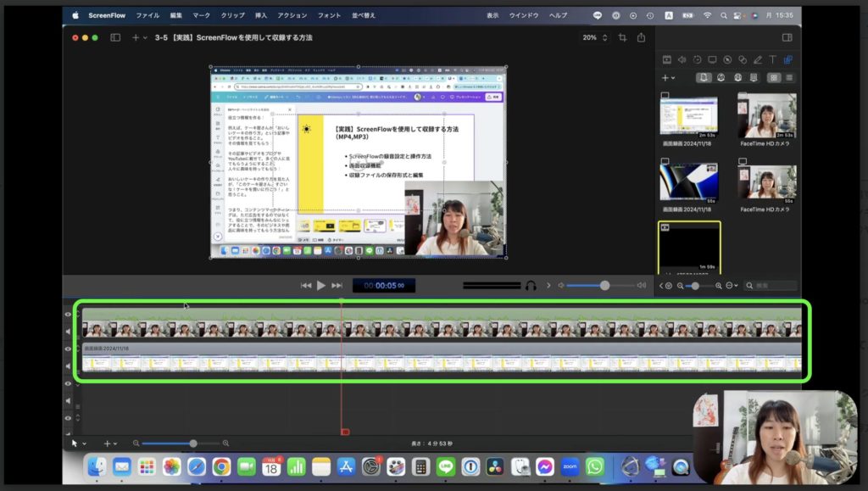This screenshot has width=868, height=491.
Task: Select the first 画面録画 2024/11/18 media thumbnail
Action: click(x=688, y=115)
